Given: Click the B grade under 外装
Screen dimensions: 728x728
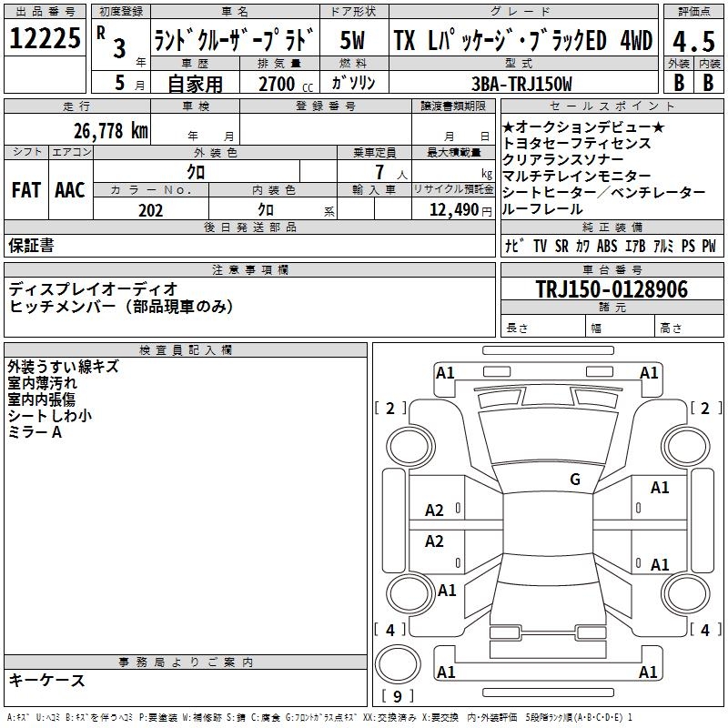Looking at the screenshot, I should pyautogui.click(x=679, y=82).
